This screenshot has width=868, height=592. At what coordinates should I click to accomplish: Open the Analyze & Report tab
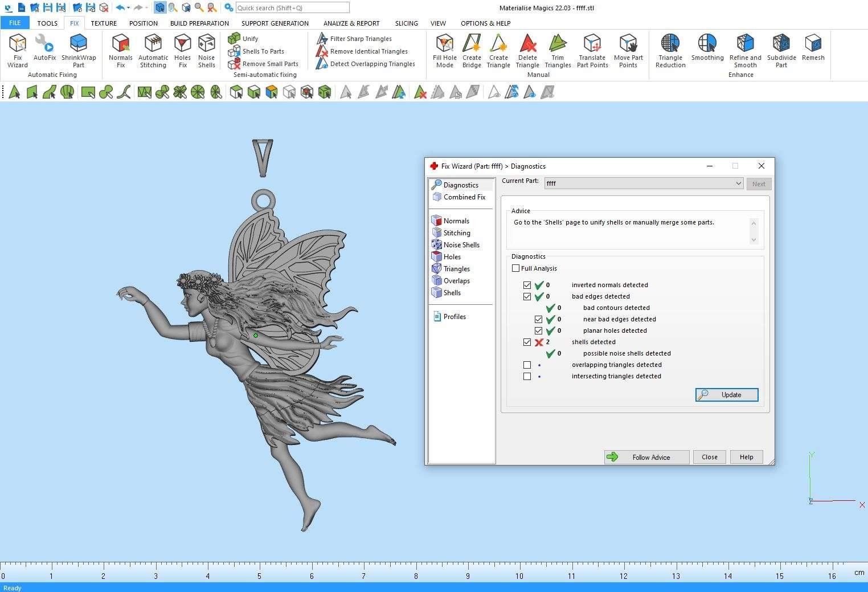coord(351,23)
